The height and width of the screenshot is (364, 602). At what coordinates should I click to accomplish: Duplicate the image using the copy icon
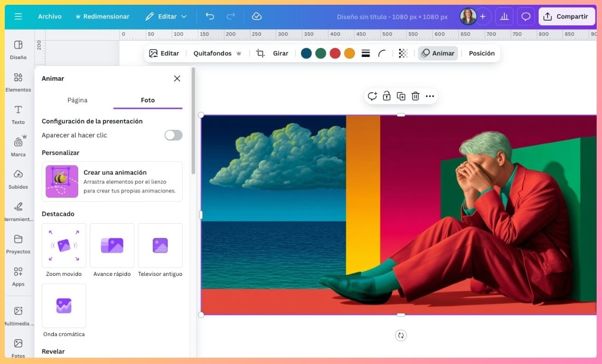pyautogui.click(x=401, y=96)
